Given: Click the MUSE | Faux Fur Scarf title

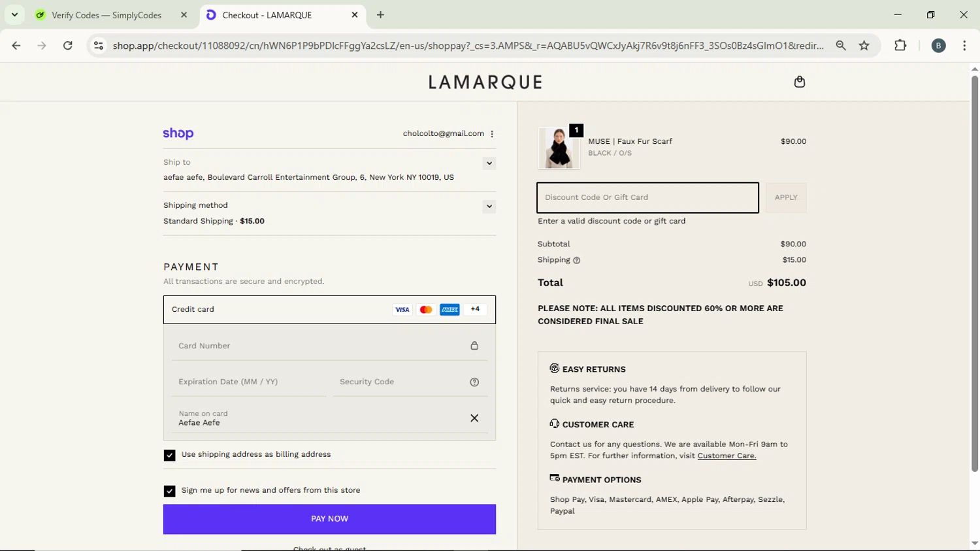Looking at the screenshot, I should click(630, 141).
